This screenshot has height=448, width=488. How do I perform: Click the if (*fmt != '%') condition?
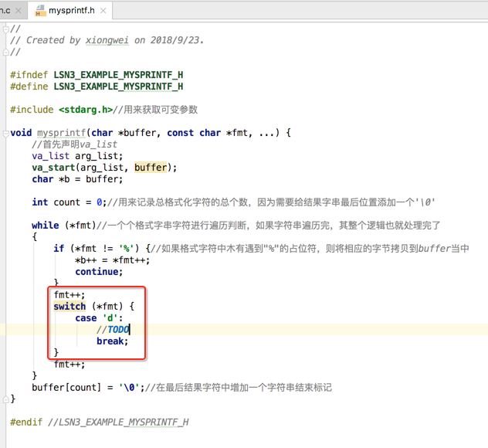(x=97, y=249)
